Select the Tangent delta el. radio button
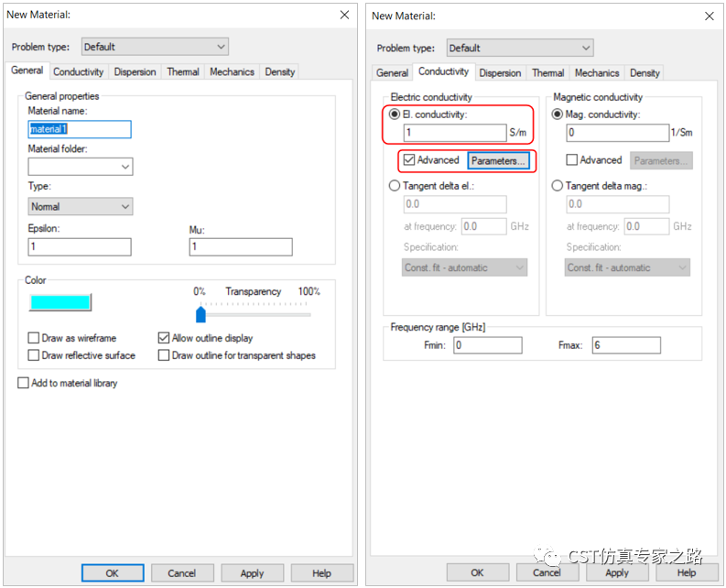Viewport: 726px width, 588px height. click(395, 186)
